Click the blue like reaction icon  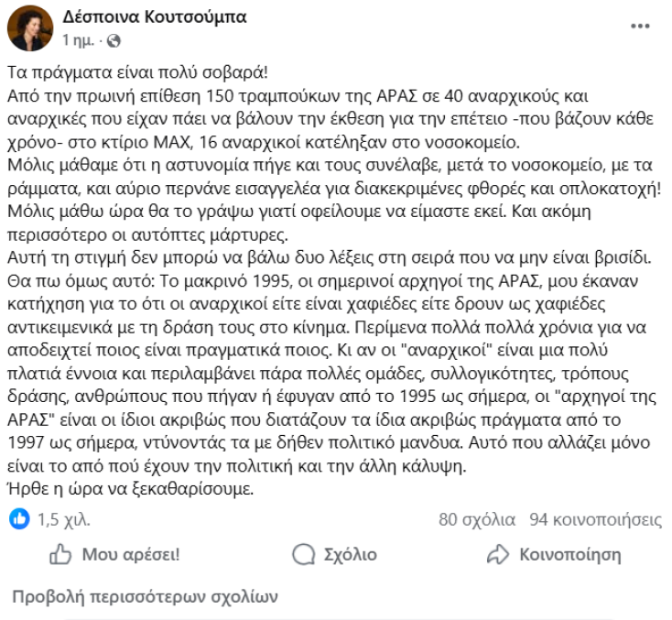pyautogui.click(x=18, y=519)
